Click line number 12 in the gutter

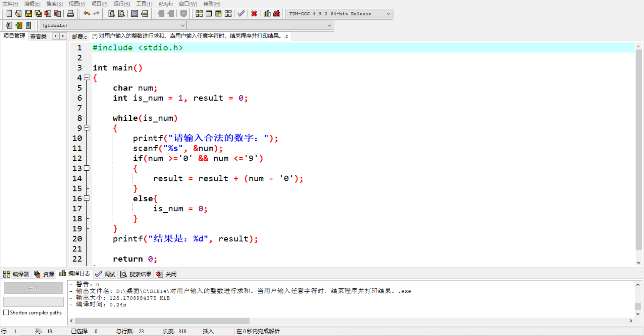(x=77, y=158)
